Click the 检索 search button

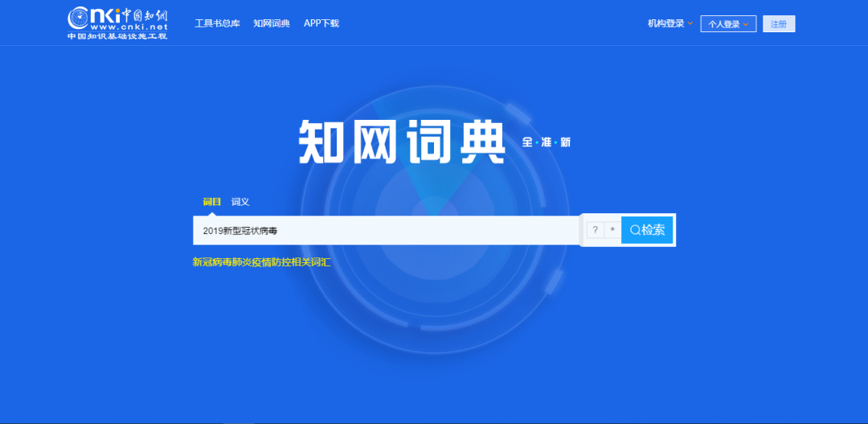coord(646,230)
